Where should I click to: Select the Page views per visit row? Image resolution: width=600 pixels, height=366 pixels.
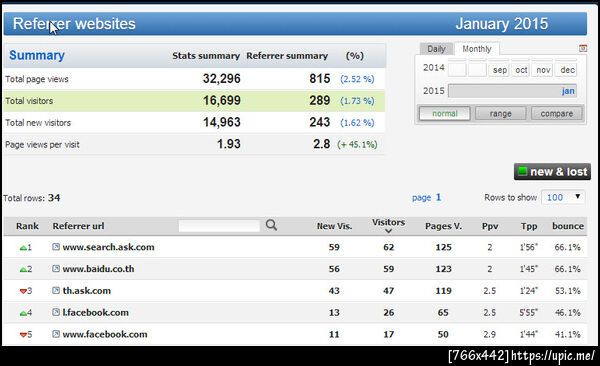click(194, 145)
